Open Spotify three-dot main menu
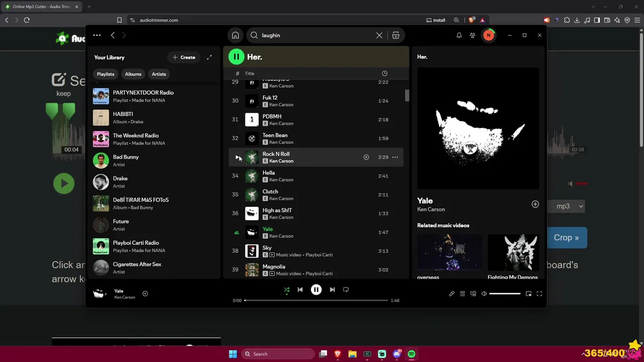 click(97, 35)
